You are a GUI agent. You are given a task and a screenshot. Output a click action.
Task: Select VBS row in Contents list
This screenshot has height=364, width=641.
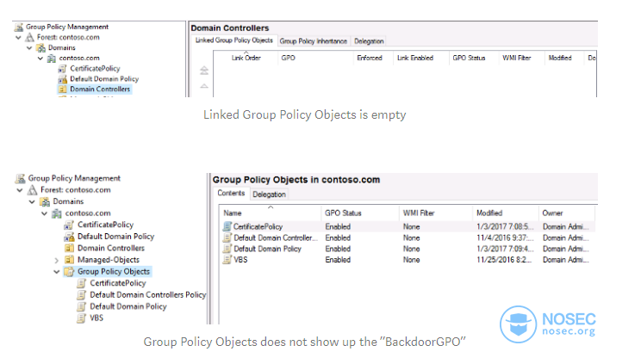(x=408, y=260)
